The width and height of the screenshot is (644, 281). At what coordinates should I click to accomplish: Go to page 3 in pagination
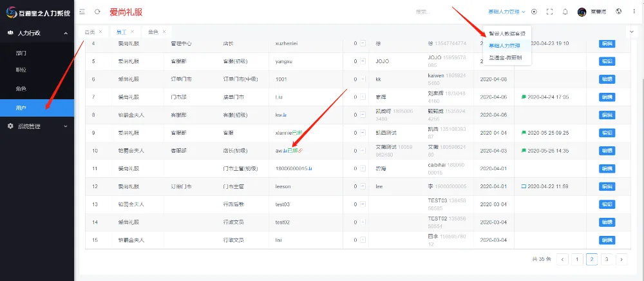(x=607, y=259)
